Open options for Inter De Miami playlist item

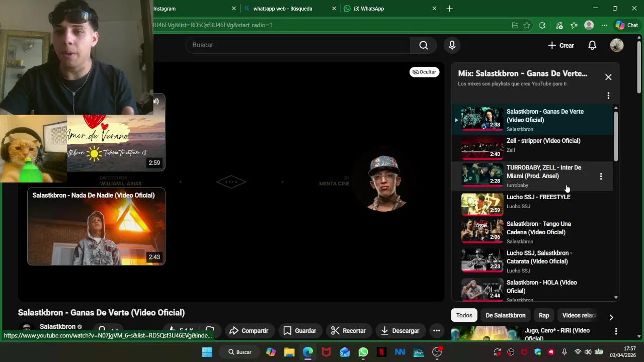(601, 176)
